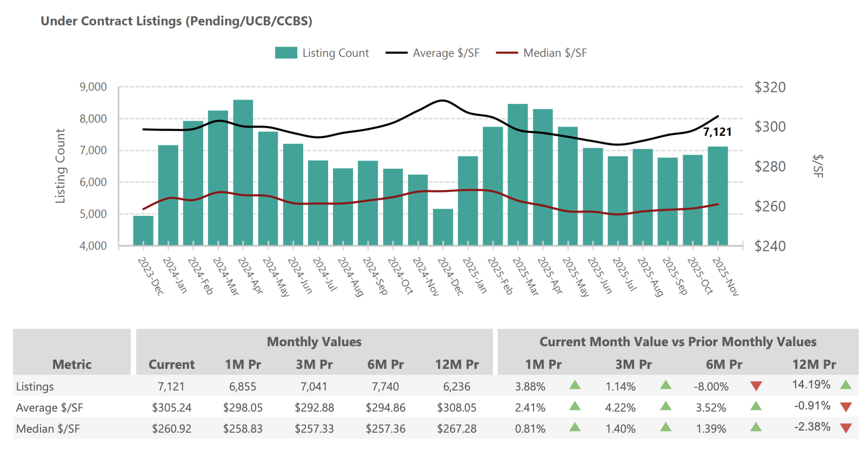Click the red down arrow for Listings 6M Pr
This screenshot has height=450, width=868.
pyautogui.click(x=756, y=386)
